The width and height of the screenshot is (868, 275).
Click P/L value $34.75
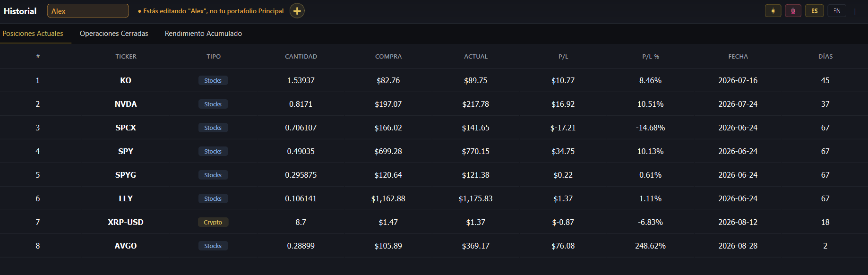pyautogui.click(x=563, y=151)
